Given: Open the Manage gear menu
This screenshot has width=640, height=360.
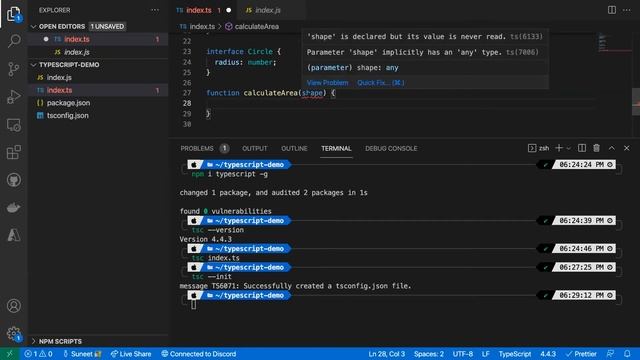Looking at the screenshot, I should pos(14,333).
